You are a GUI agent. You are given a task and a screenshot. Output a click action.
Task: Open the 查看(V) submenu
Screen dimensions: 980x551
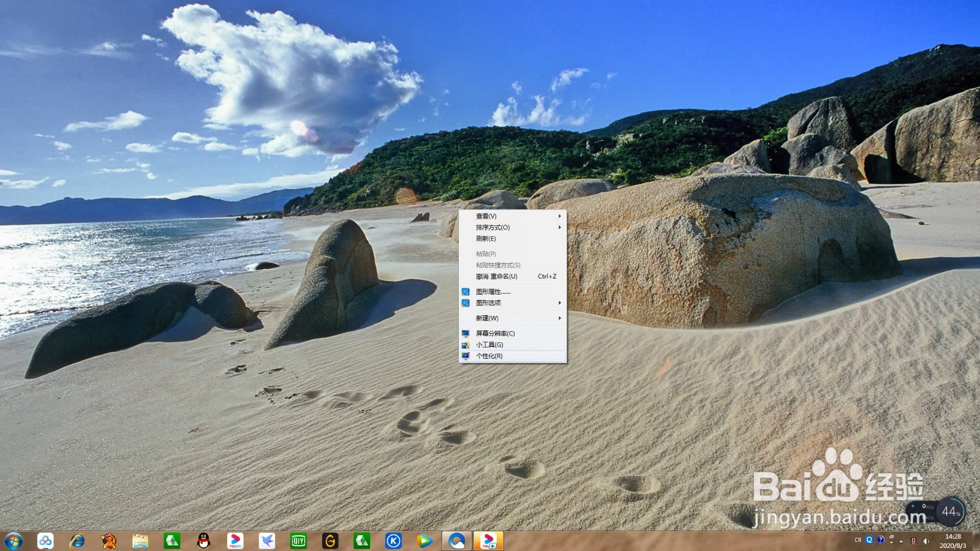click(513, 216)
